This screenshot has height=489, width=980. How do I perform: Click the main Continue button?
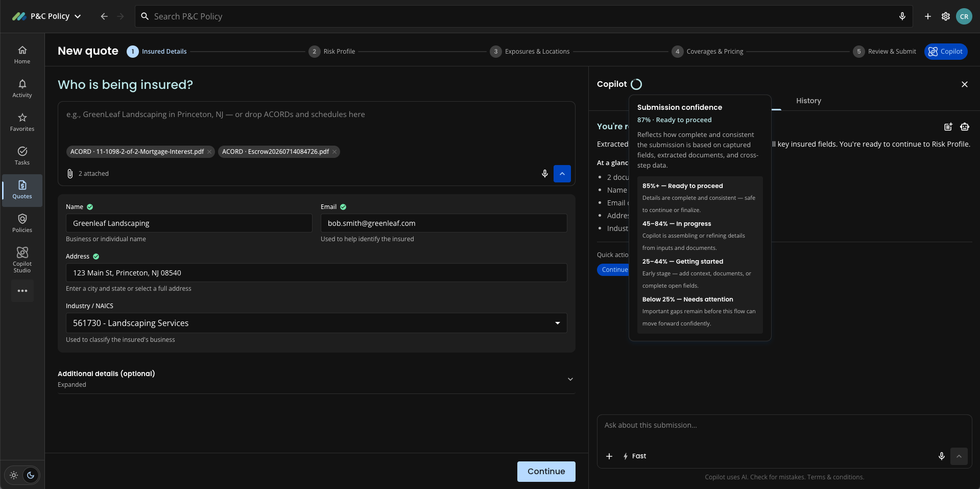click(546, 472)
